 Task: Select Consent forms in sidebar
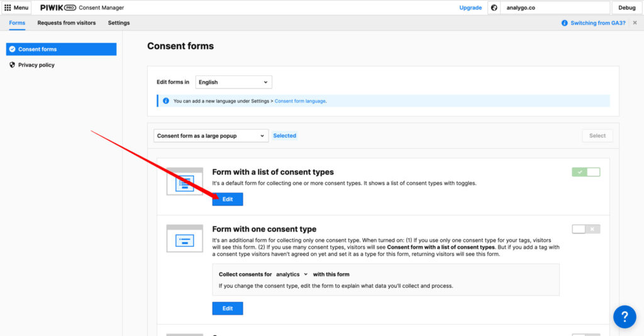[x=61, y=49]
